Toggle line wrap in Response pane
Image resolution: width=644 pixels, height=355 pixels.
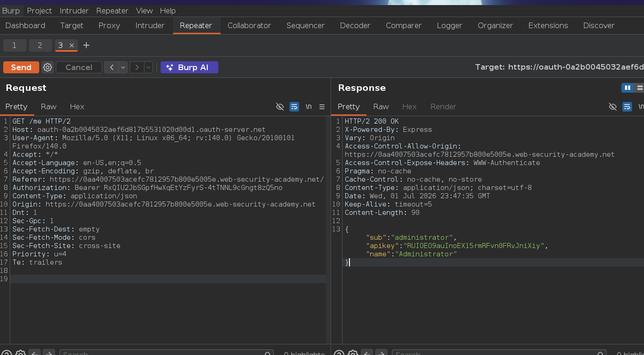(627, 106)
